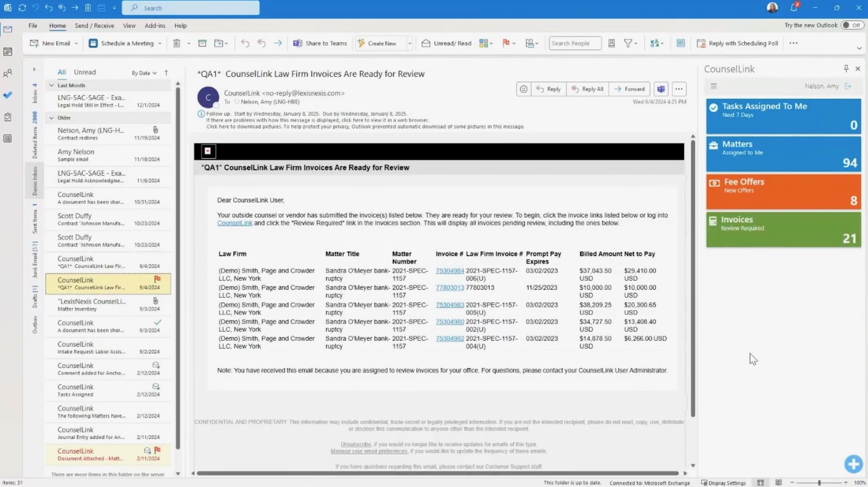868x487 pixels.
Task: Open more actions ellipsis in message header
Action: pos(679,89)
